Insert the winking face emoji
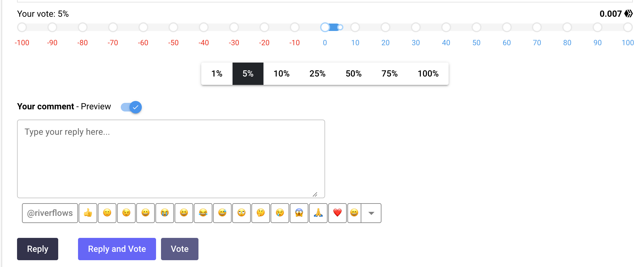644x267 pixels. [126, 213]
